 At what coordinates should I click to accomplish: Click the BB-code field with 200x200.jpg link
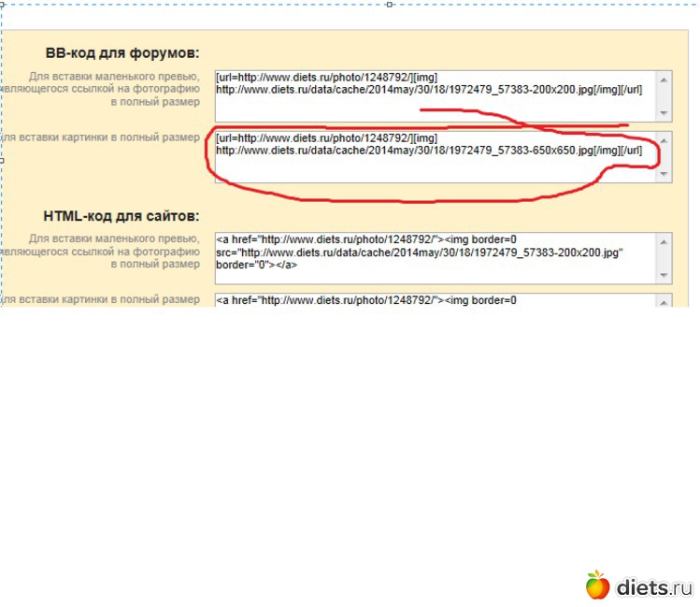pyautogui.click(x=435, y=95)
